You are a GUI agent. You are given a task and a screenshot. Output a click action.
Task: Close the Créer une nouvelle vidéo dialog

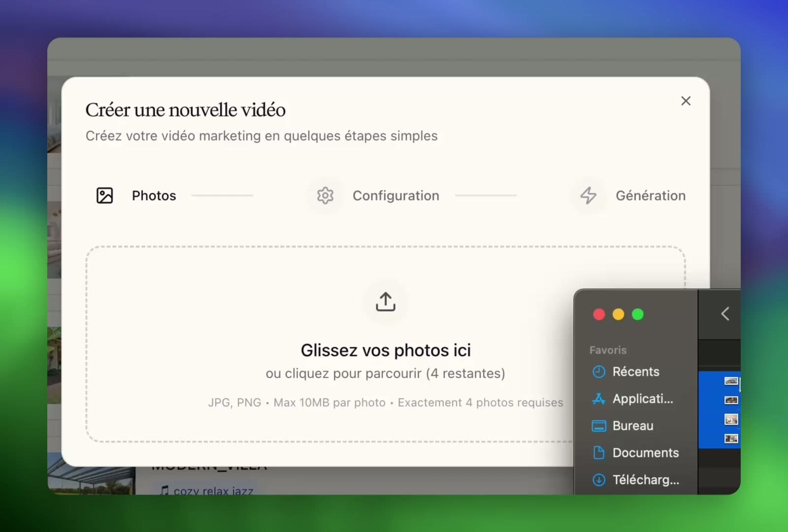point(686,100)
